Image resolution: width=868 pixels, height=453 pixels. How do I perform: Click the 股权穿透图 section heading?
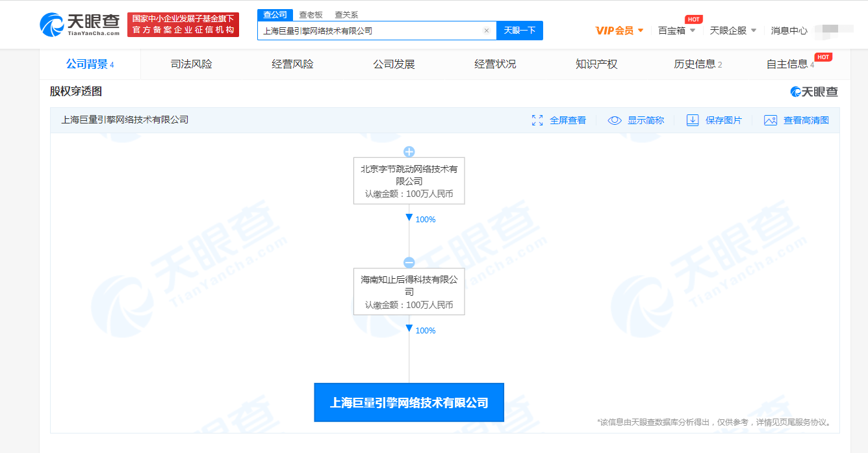pos(76,92)
